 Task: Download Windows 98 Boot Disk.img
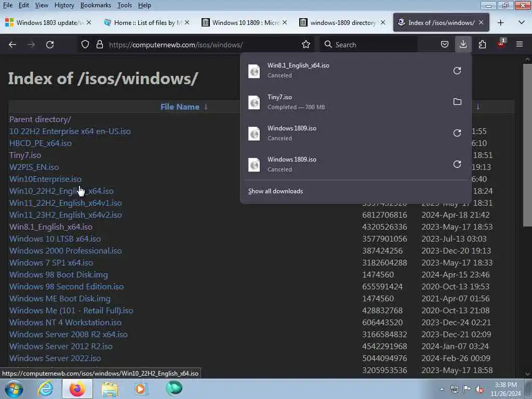point(58,274)
